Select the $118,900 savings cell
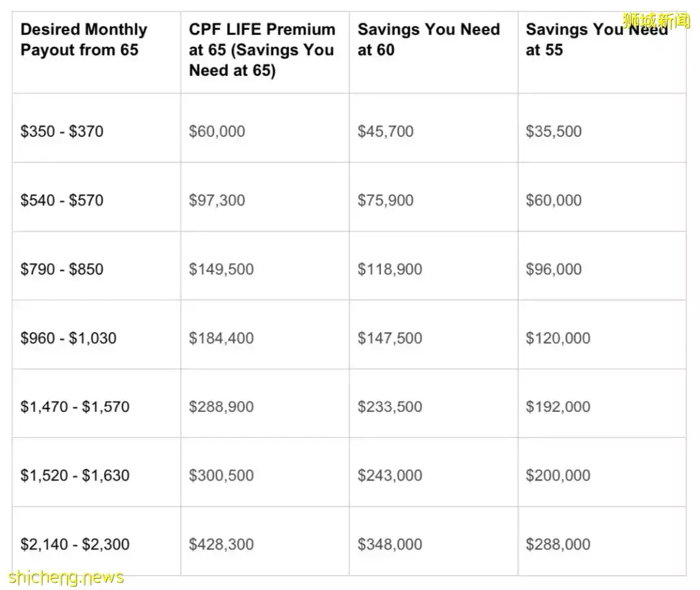 (390, 269)
